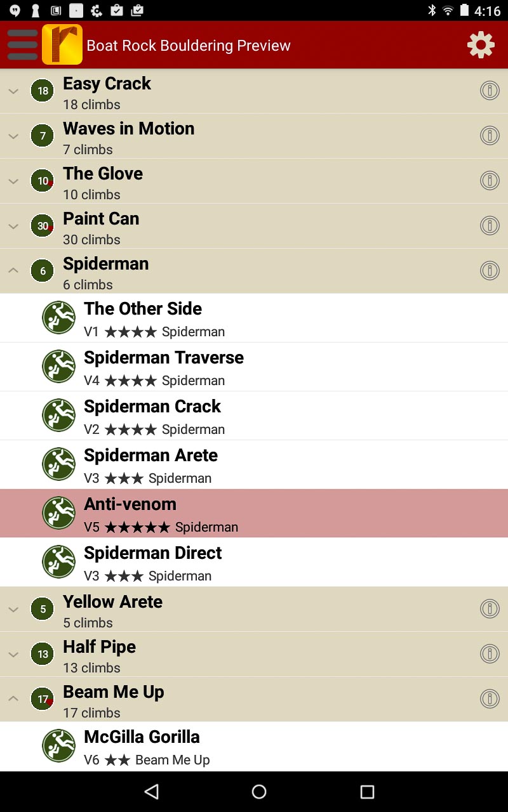The height and width of the screenshot is (812, 508).
Task: Show info for Easy Crack area
Action: click(490, 91)
